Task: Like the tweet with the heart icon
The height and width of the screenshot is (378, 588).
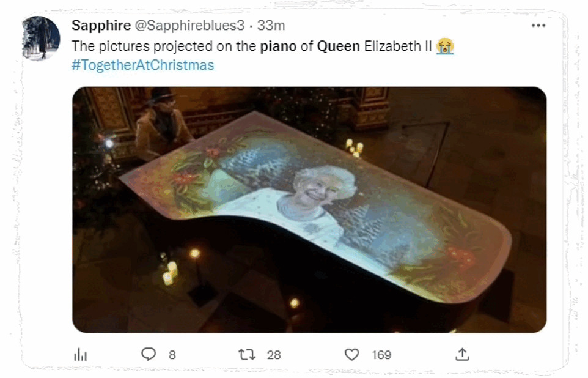Action: tap(351, 354)
